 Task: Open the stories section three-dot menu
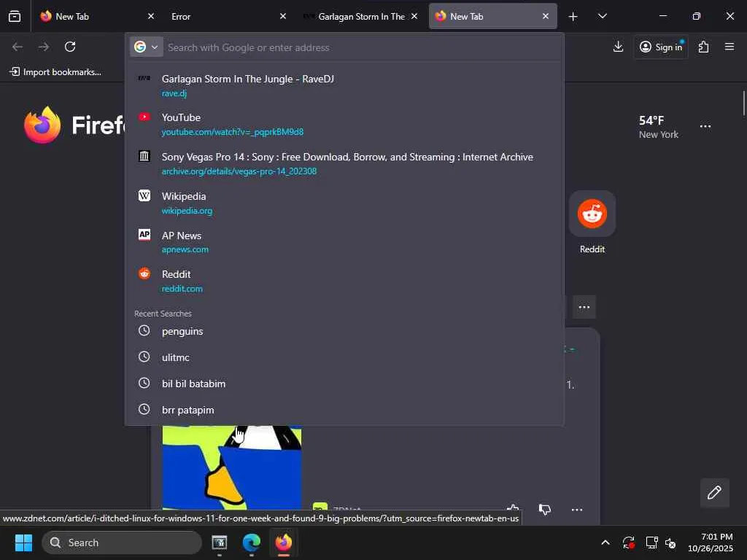pyautogui.click(x=584, y=307)
